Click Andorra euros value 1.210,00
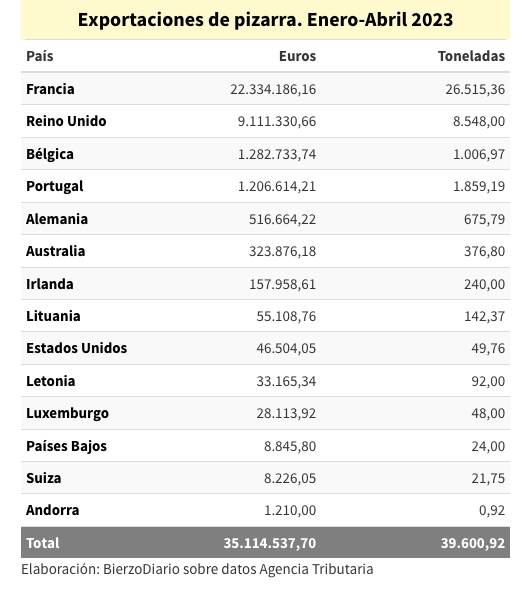This screenshot has width=529, height=602. click(x=290, y=511)
